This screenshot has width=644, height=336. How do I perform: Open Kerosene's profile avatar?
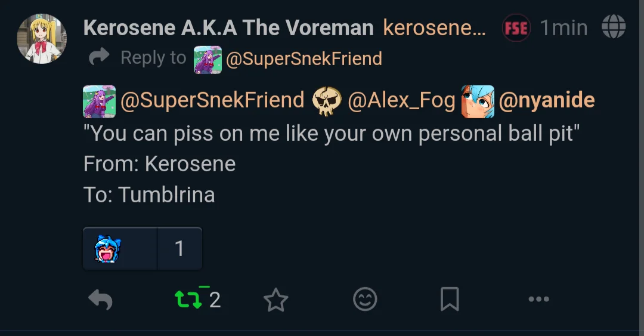[41, 39]
